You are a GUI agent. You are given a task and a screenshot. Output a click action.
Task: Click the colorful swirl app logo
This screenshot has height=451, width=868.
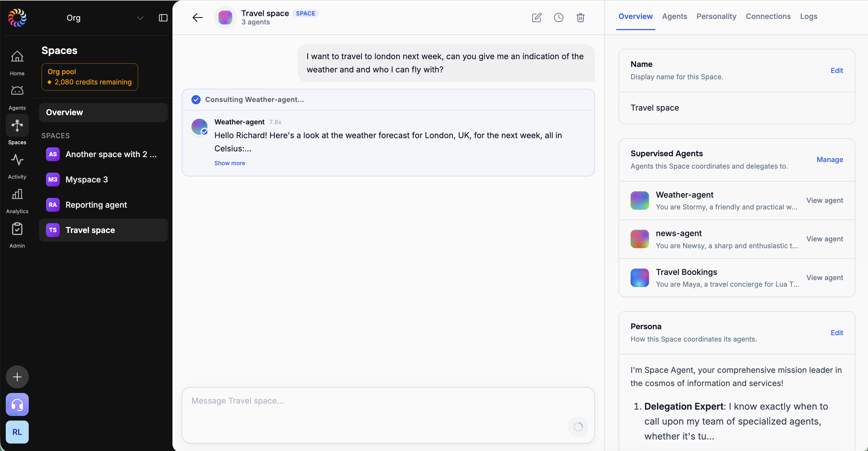(x=17, y=18)
